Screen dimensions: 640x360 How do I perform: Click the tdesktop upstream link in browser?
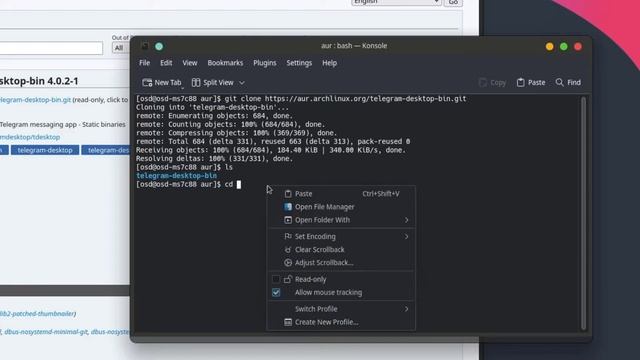point(30,137)
